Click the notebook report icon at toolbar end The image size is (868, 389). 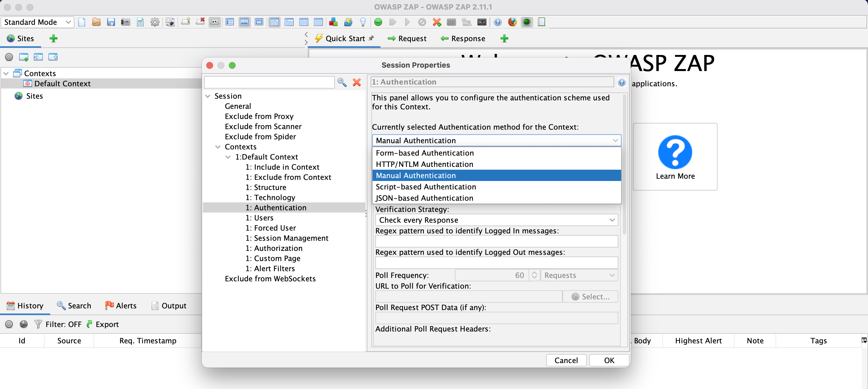[x=541, y=22]
